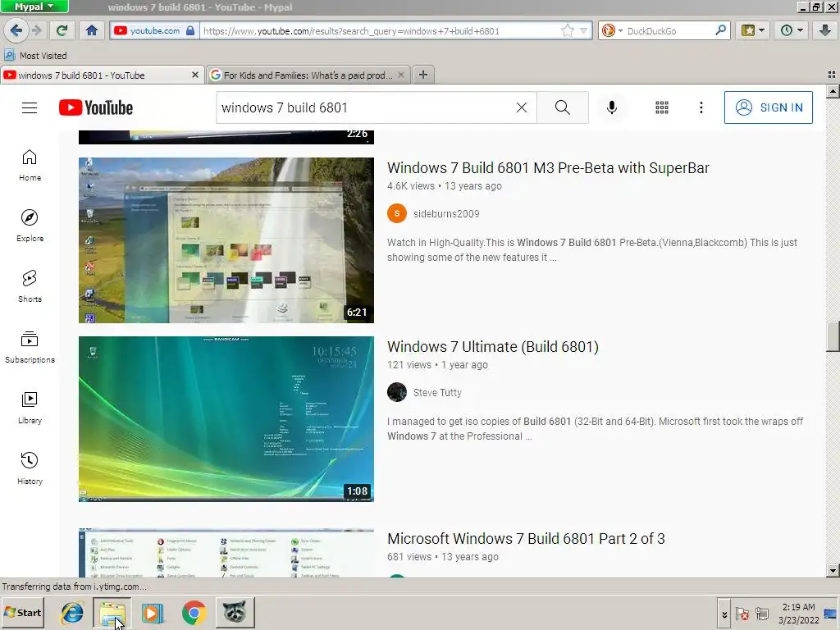This screenshot has height=630, width=840.
Task: Click the YouTube logo
Action: tap(96, 107)
